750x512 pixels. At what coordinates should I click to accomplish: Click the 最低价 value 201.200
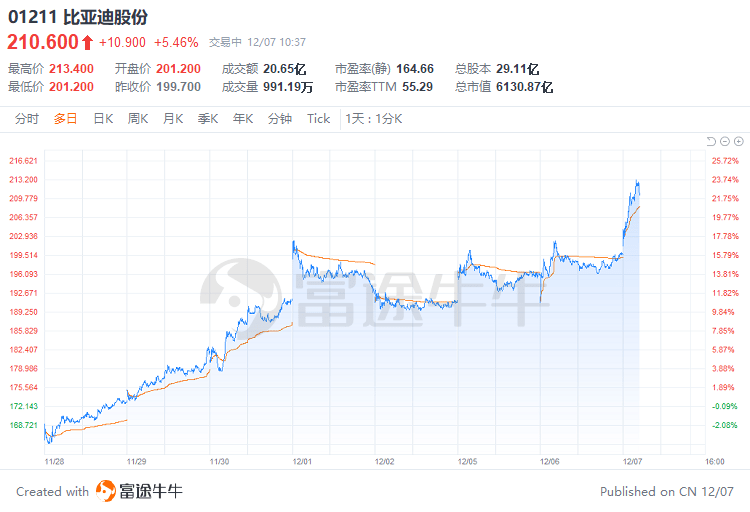71,87
